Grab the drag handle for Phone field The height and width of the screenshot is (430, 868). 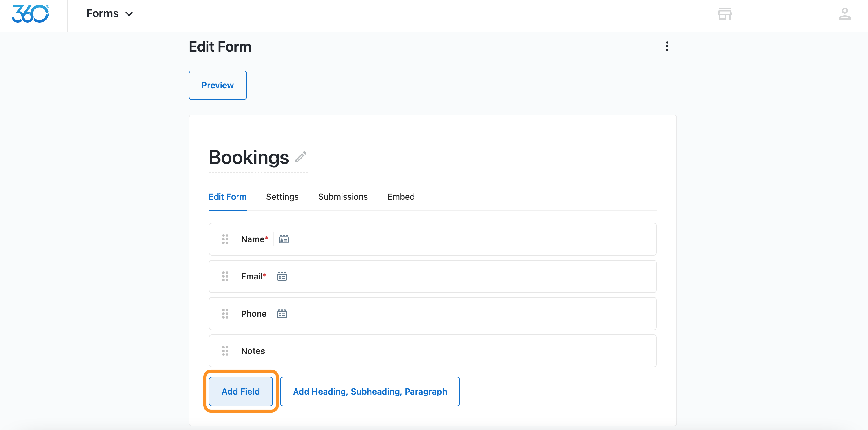click(225, 314)
